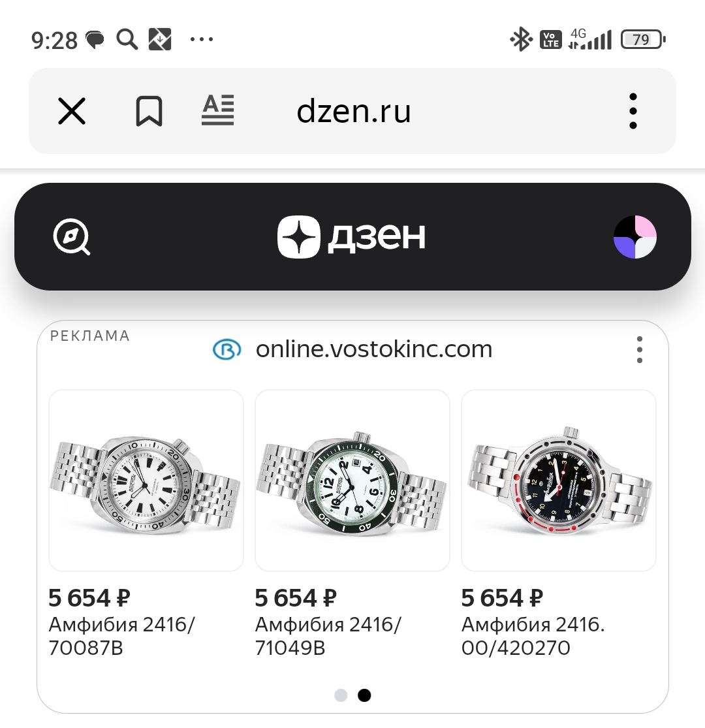Select Амфибия 2416/70087B product title
The image size is (705, 728).
click(121, 636)
